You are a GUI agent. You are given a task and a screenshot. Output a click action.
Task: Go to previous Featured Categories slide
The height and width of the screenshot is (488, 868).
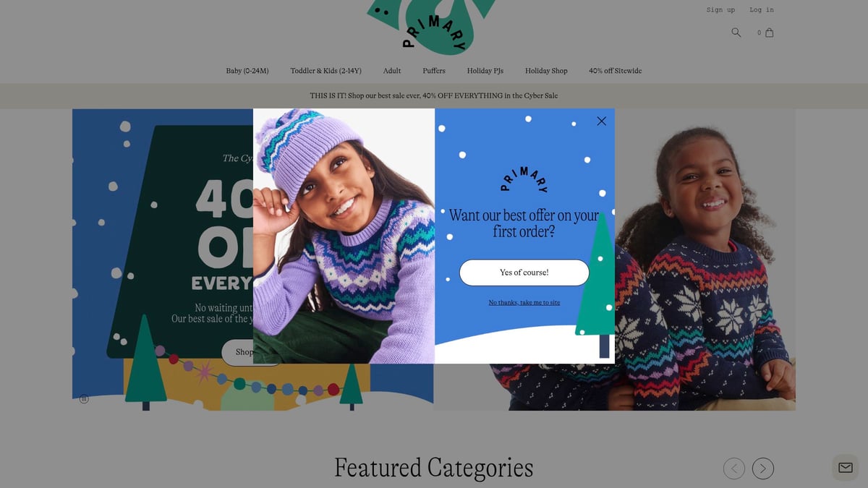pos(734,468)
